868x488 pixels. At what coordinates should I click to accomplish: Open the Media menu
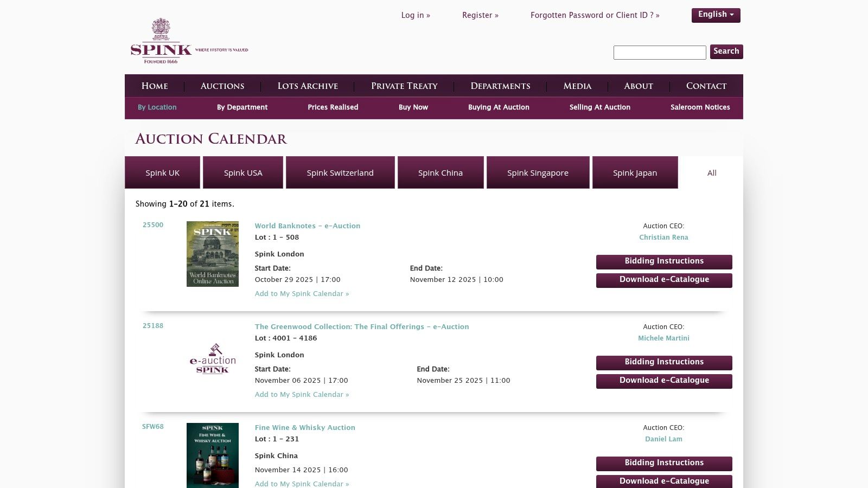click(x=577, y=86)
